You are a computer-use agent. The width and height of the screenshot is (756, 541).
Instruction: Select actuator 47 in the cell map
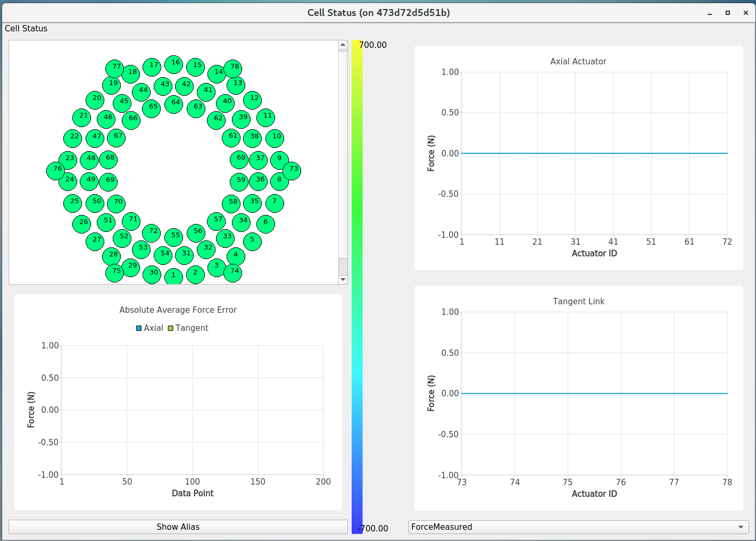click(95, 138)
